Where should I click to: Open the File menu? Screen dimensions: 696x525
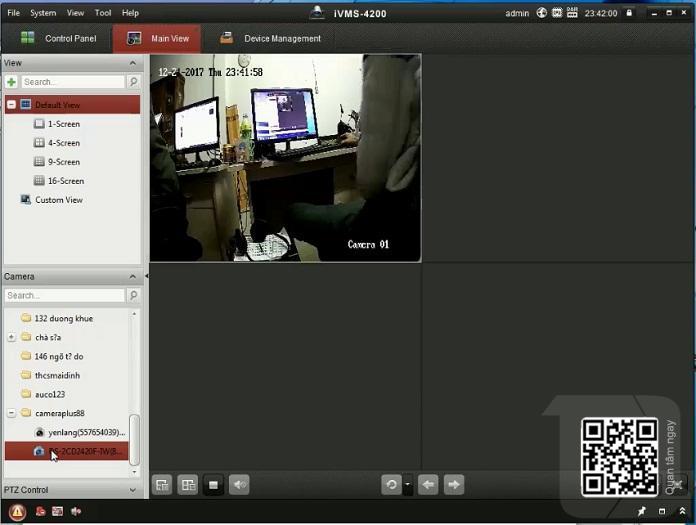pyautogui.click(x=13, y=13)
